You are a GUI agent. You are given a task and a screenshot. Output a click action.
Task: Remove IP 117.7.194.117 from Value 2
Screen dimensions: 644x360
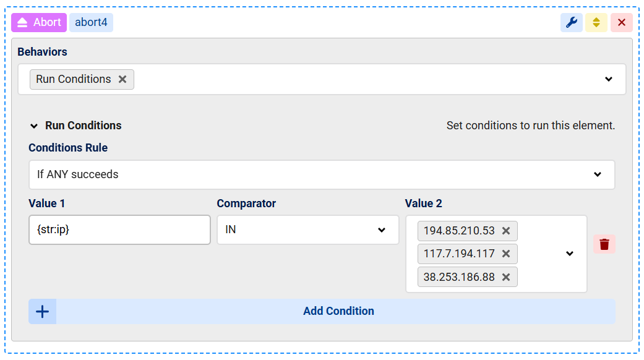coord(505,254)
